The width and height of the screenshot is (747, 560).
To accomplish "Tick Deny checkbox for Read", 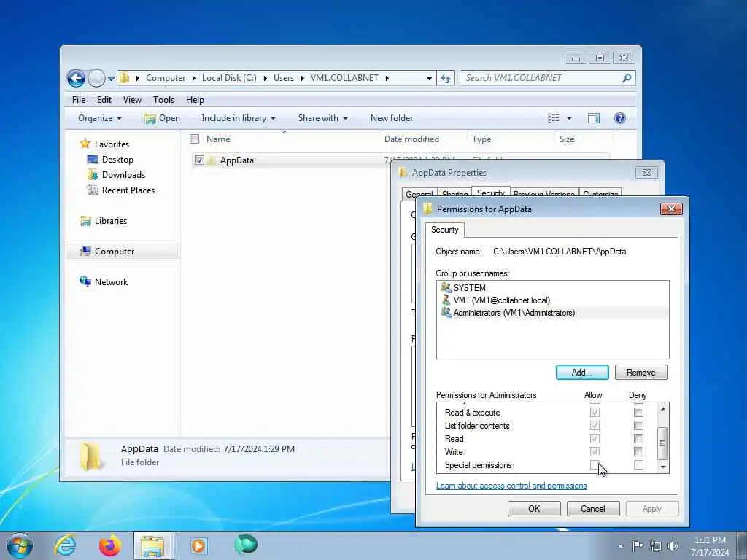I will point(638,438).
